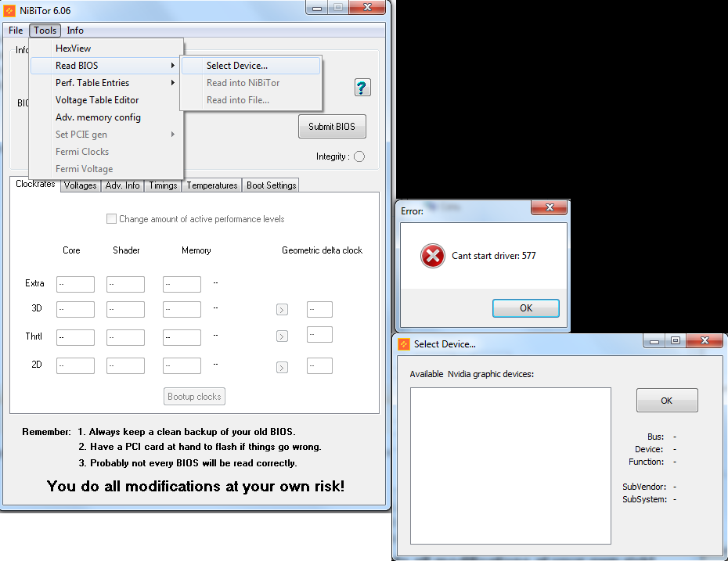Click the 3D Core clock field
Viewport: 728px width, 561px height.
coord(75,310)
